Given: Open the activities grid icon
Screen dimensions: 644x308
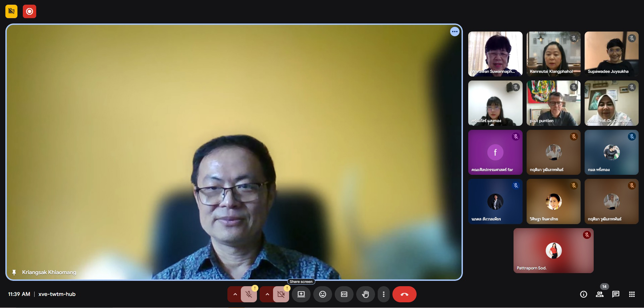Looking at the screenshot, I should coord(632,294).
